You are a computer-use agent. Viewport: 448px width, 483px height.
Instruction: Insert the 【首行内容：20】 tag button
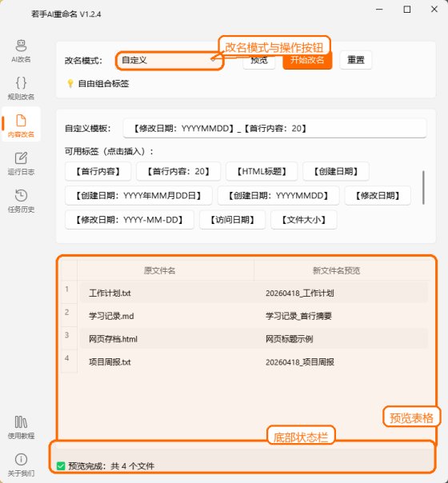point(178,171)
